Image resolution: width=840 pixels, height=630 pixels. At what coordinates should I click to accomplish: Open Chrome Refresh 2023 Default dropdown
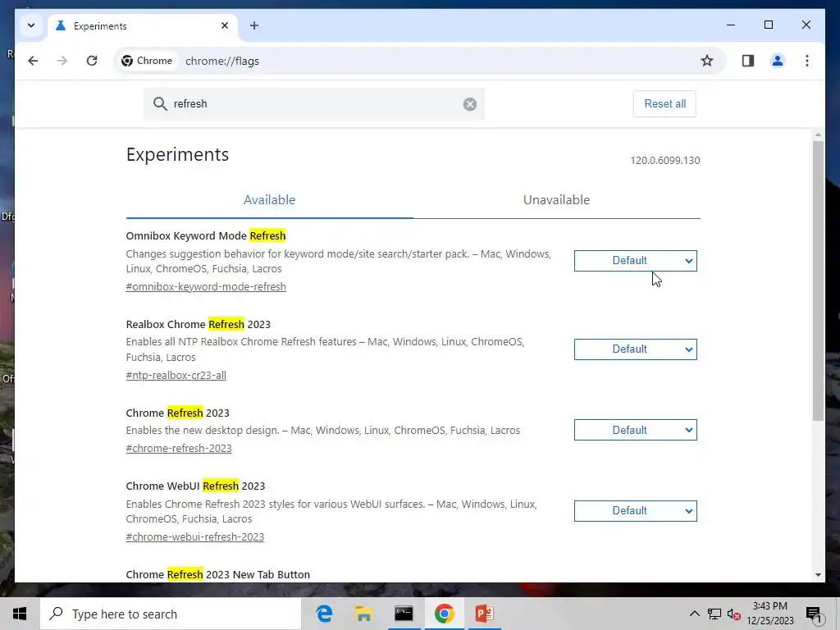636,430
